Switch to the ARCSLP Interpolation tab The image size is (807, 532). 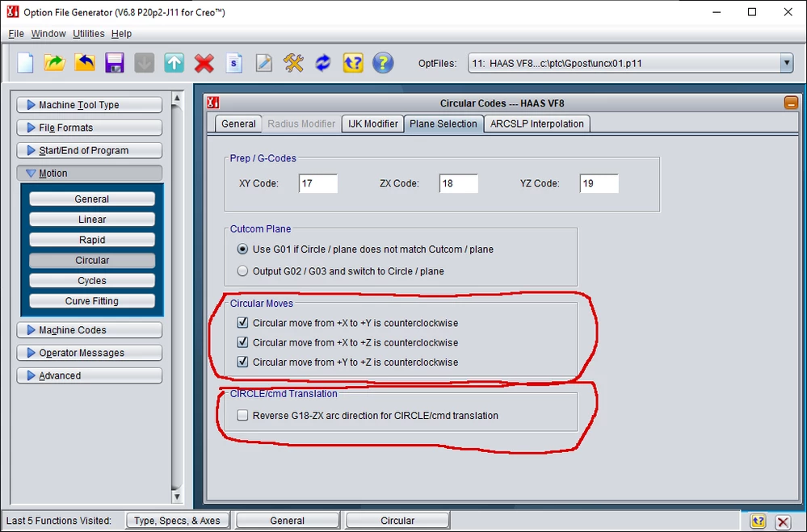coord(537,124)
